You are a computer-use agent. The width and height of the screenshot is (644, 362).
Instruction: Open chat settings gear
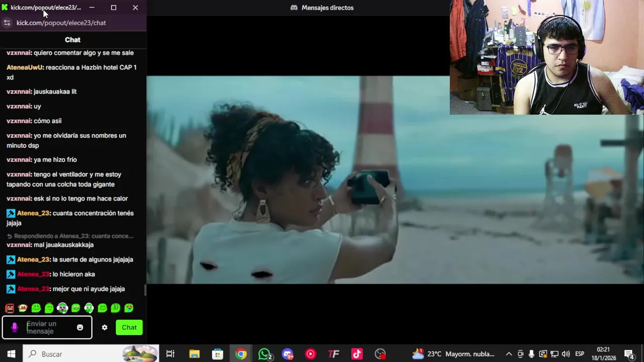[104, 327]
